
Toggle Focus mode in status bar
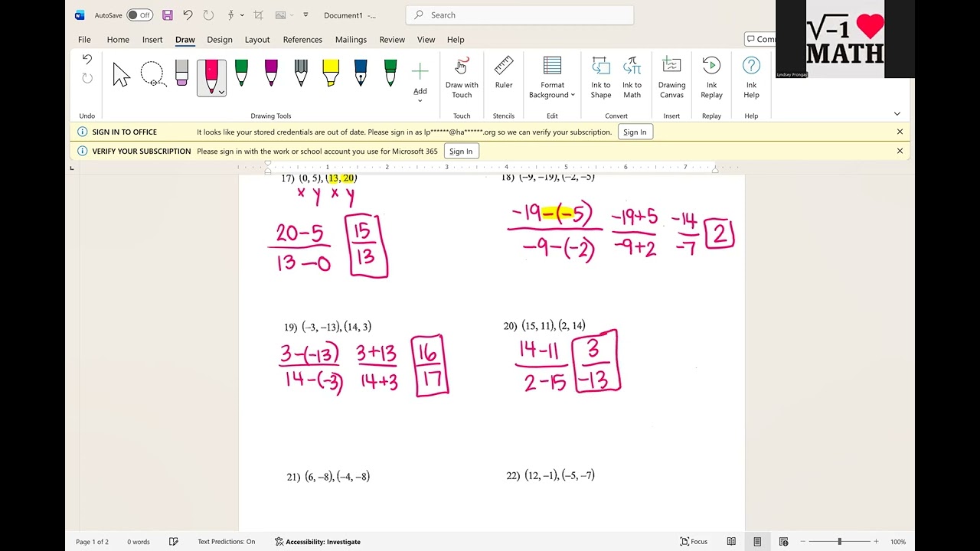click(694, 542)
